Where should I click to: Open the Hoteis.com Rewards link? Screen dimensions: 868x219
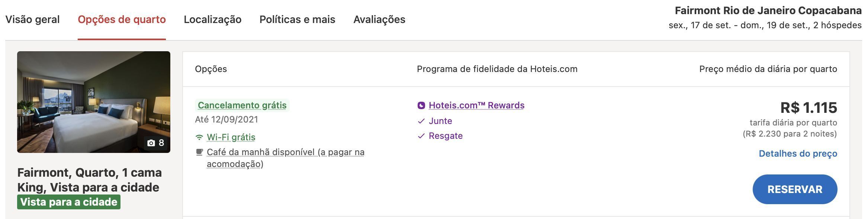coord(476,105)
